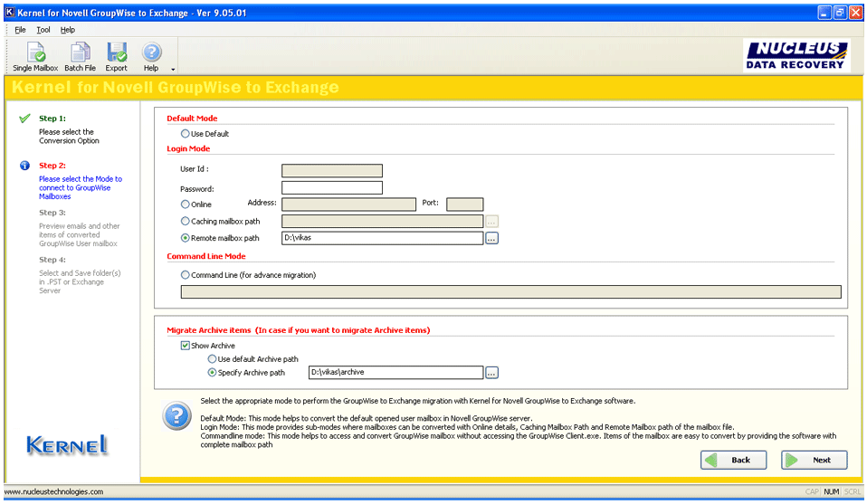Click the Step 4: heading
This screenshot has width=867, height=504.
pos(52,259)
